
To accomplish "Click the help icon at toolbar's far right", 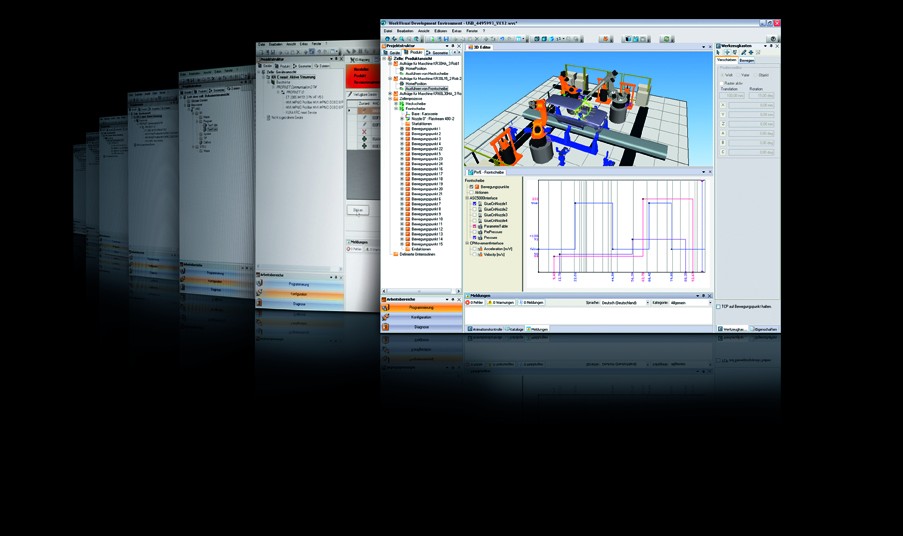I will tap(773, 39).
